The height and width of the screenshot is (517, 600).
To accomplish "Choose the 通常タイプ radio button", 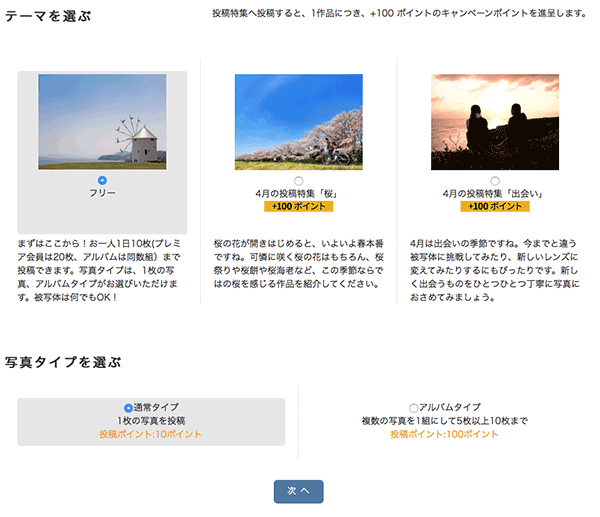I will 128,408.
